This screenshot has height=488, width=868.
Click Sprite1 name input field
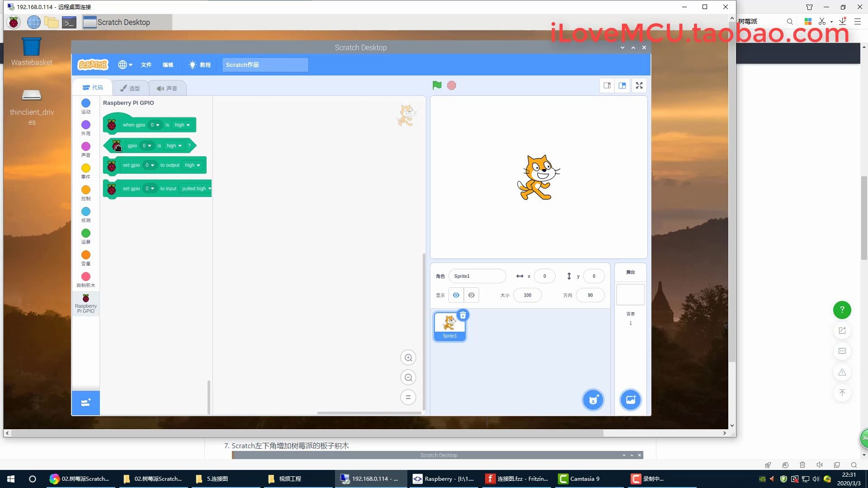tap(477, 276)
